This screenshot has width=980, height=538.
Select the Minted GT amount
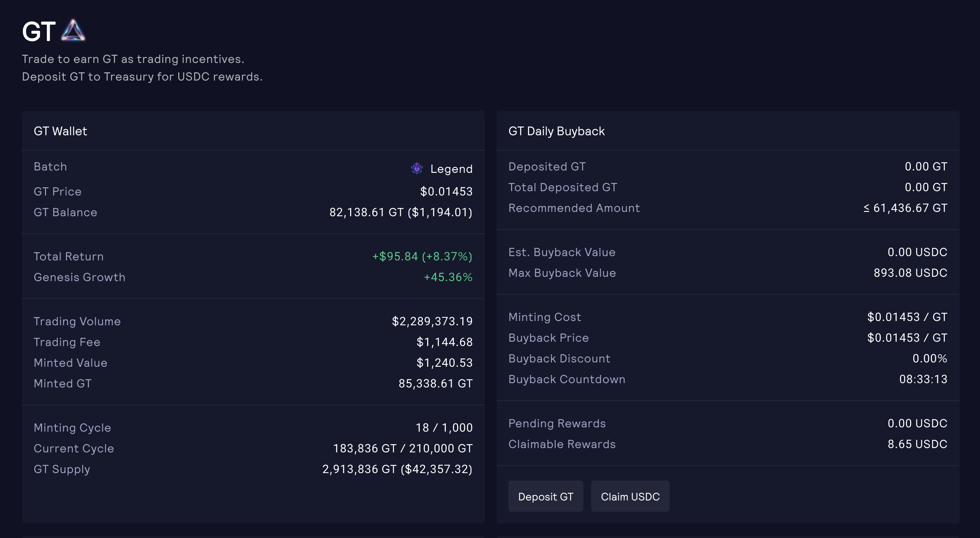pyautogui.click(x=435, y=384)
